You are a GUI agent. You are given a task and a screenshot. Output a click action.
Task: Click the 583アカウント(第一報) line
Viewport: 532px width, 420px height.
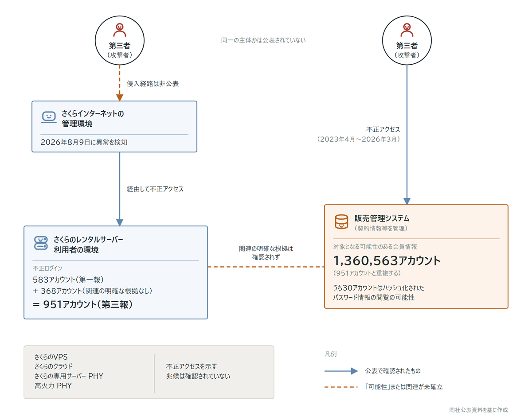click(x=68, y=280)
